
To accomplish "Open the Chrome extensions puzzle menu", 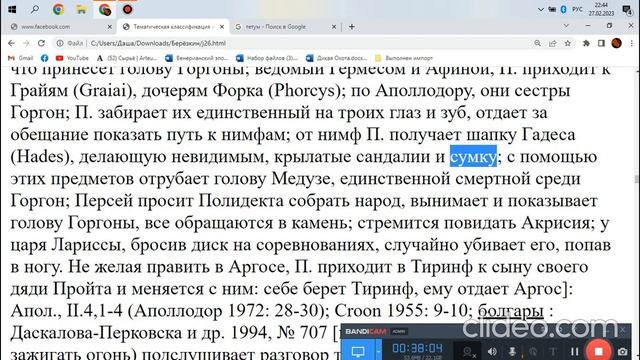I will (x=586, y=43).
